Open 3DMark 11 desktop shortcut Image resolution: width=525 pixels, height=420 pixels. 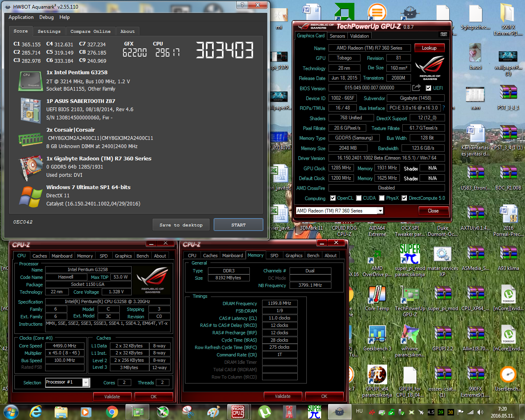click(311, 228)
